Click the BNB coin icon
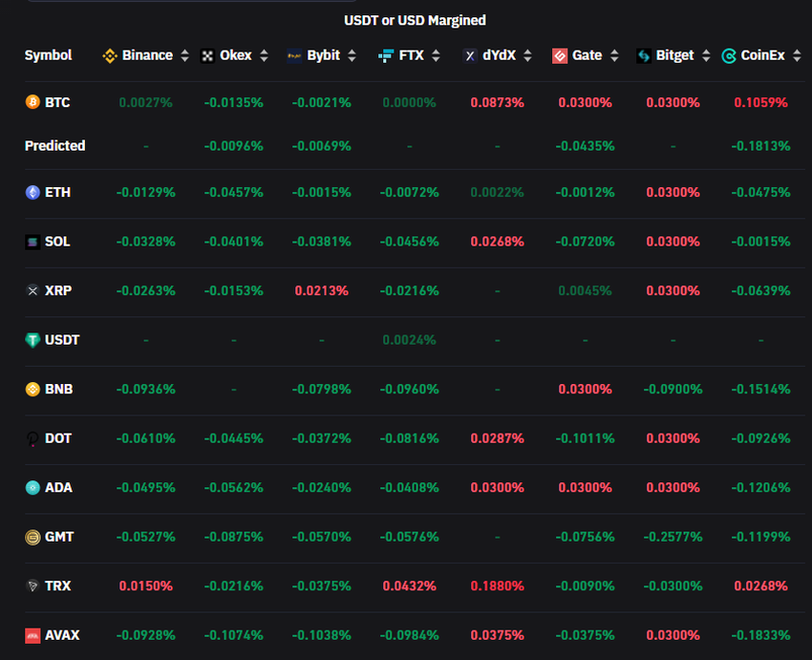The width and height of the screenshot is (812, 660). coord(32,390)
